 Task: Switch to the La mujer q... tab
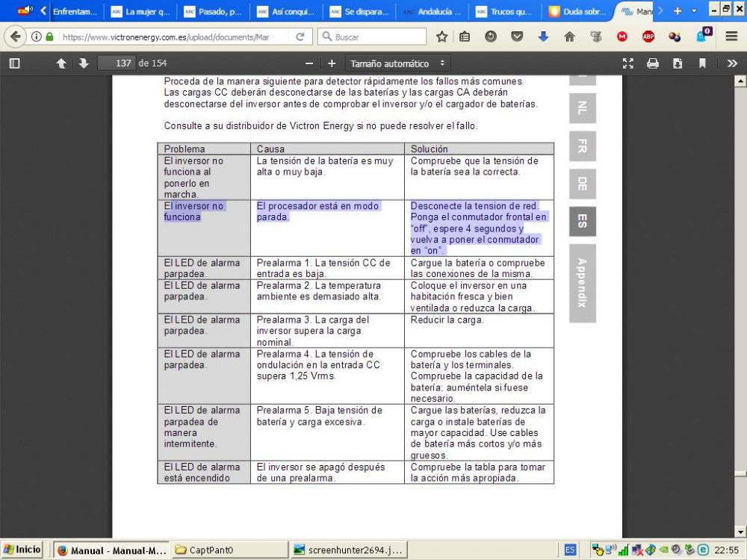pos(140,11)
